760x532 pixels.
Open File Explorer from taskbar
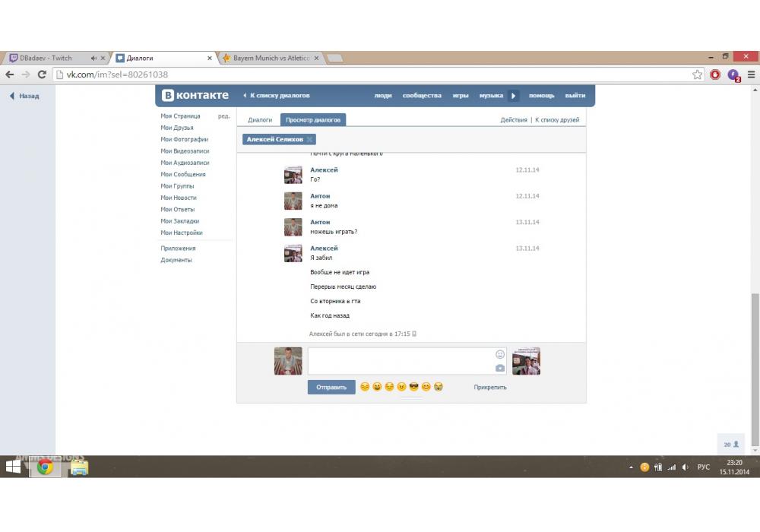tap(79, 467)
